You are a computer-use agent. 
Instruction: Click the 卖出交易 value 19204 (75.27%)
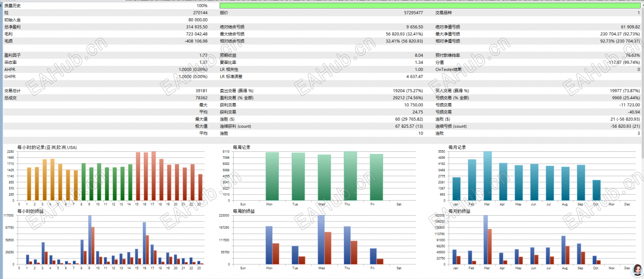tap(408, 91)
